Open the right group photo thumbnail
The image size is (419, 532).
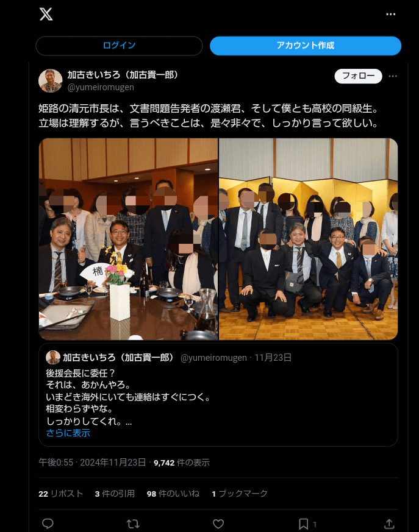pyautogui.click(x=309, y=239)
